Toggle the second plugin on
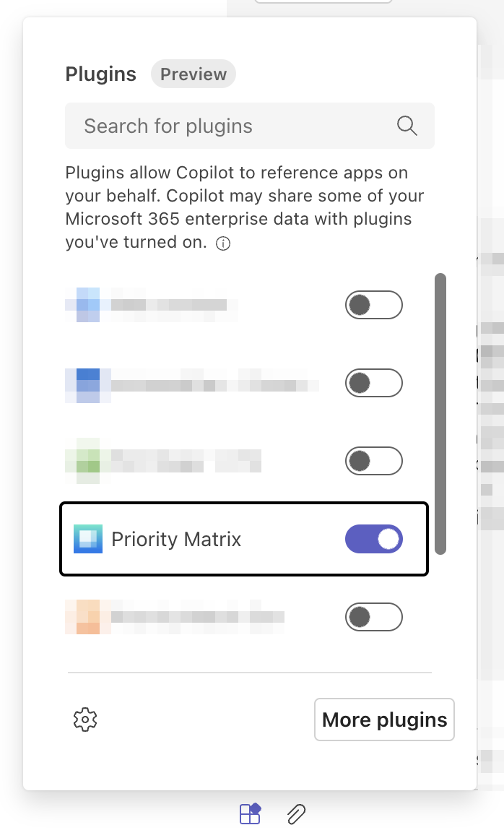 tap(374, 383)
